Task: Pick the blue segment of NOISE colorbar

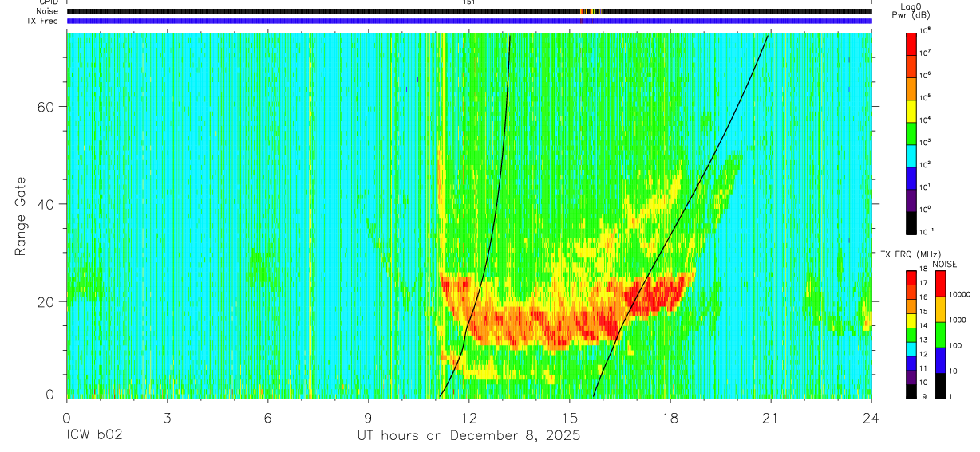Action: click(940, 360)
